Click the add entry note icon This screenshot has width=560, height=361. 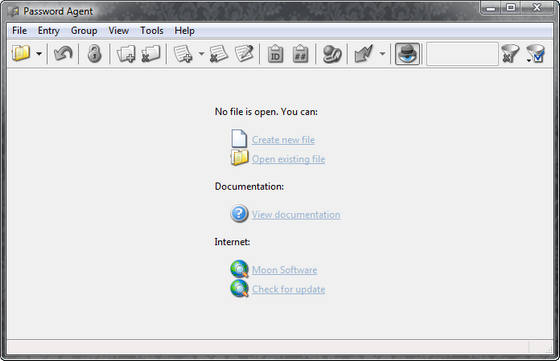[x=183, y=54]
